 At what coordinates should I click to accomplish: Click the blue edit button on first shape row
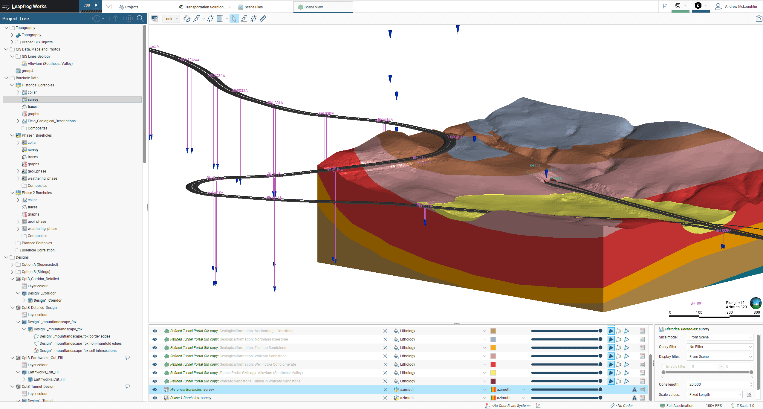(x=611, y=329)
